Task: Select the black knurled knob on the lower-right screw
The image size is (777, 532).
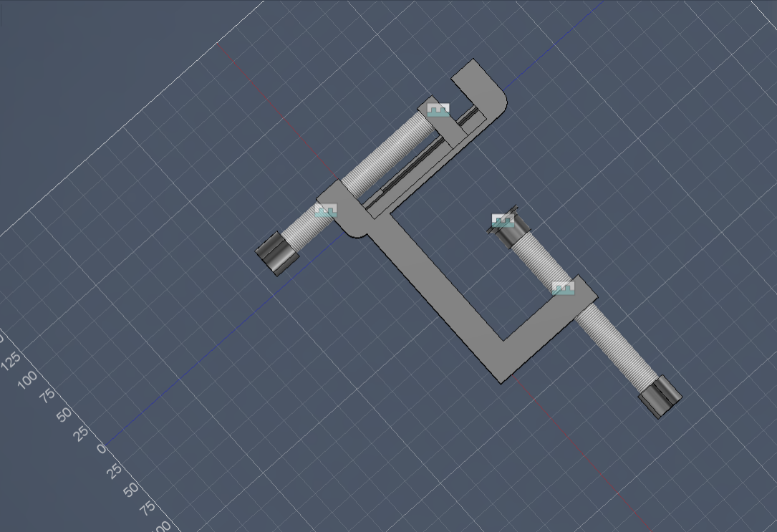Action: pyautogui.click(x=660, y=396)
